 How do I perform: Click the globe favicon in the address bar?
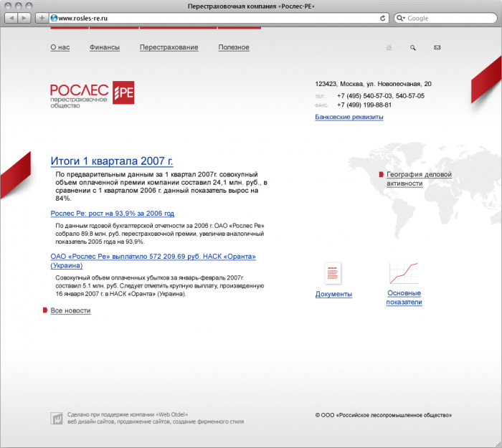54,18
